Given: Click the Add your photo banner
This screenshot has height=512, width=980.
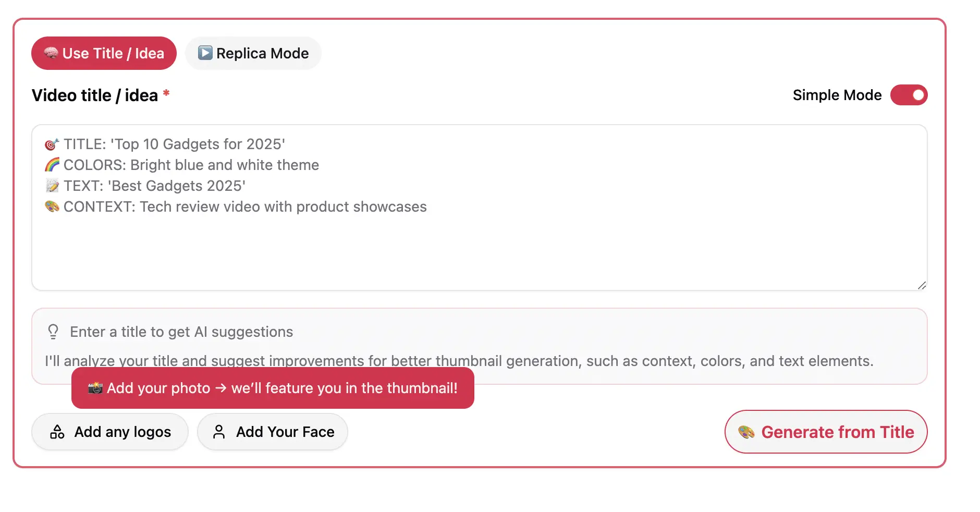Looking at the screenshot, I should point(273,387).
